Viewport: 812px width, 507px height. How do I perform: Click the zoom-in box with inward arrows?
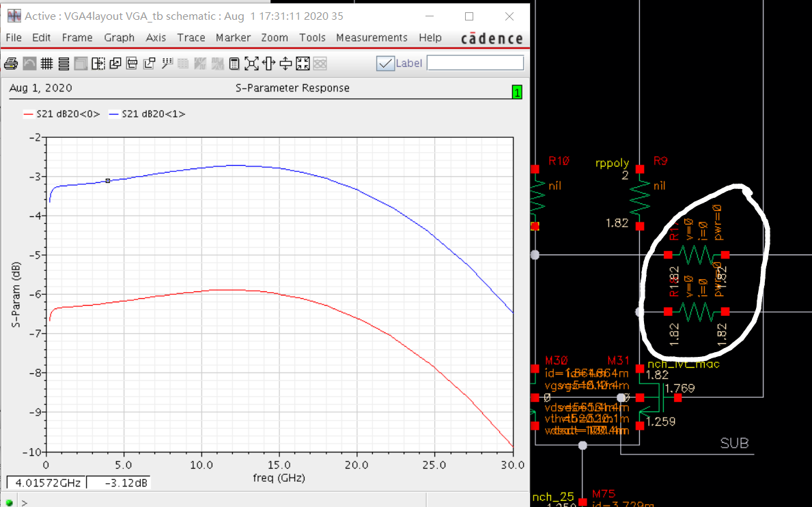[303, 63]
